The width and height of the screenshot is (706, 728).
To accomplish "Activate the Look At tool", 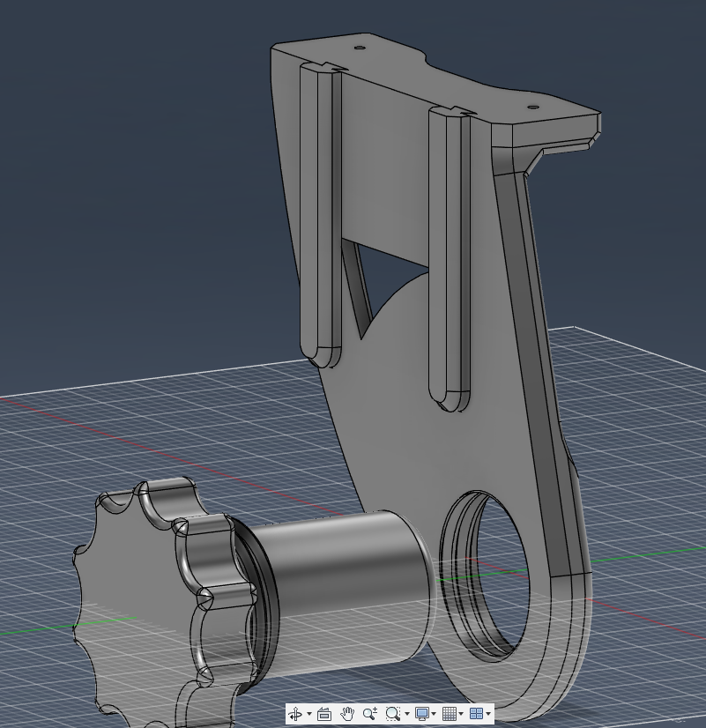I will (323, 714).
